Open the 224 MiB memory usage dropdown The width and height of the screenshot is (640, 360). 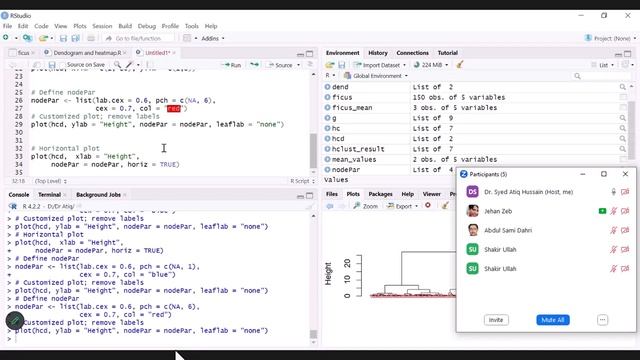(431, 65)
